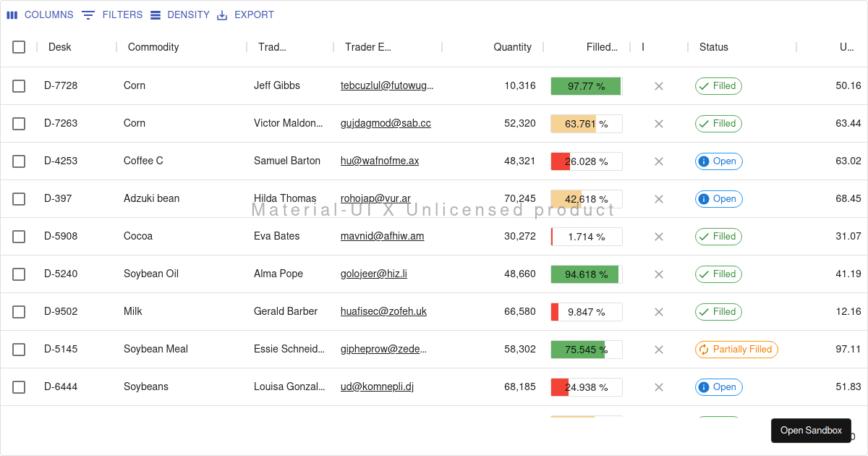
Task: Click the X icon in Jeff Gibbs row
Action: point(659,86)
